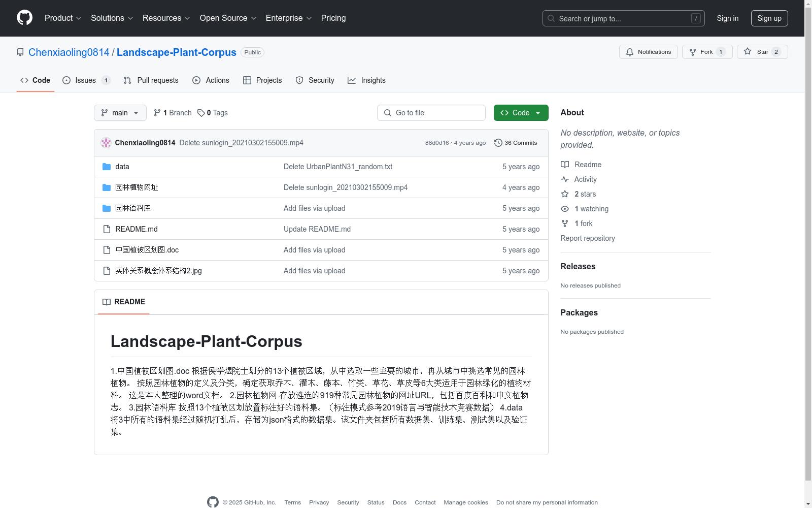Open commit hash 88d0d16

coord(437,143)
